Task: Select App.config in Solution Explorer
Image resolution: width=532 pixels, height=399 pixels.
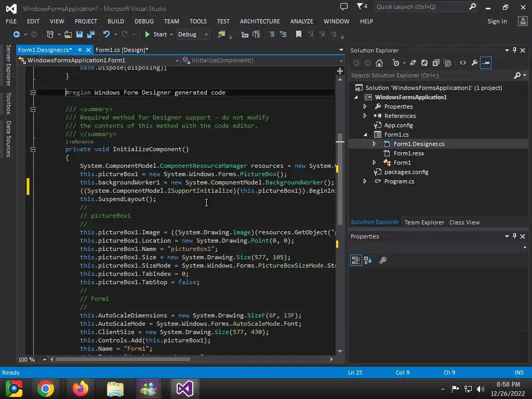Action: coord(398,125)
